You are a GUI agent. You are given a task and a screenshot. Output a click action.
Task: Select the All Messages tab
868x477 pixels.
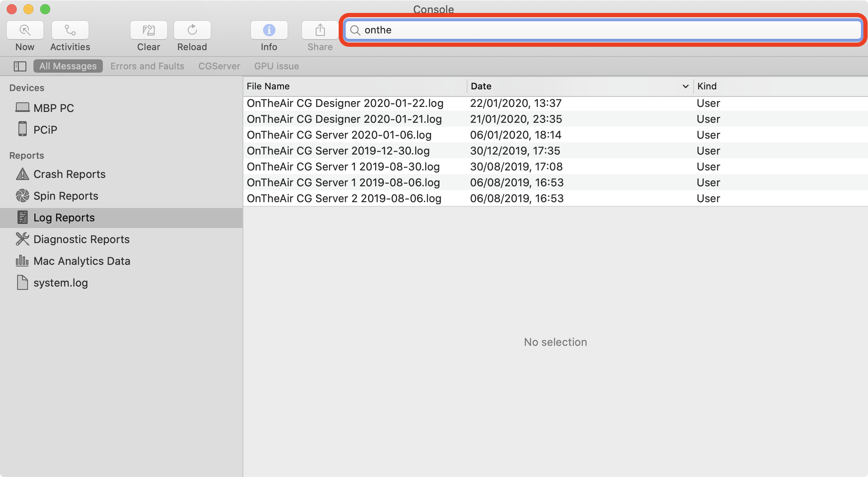point(68,66)
